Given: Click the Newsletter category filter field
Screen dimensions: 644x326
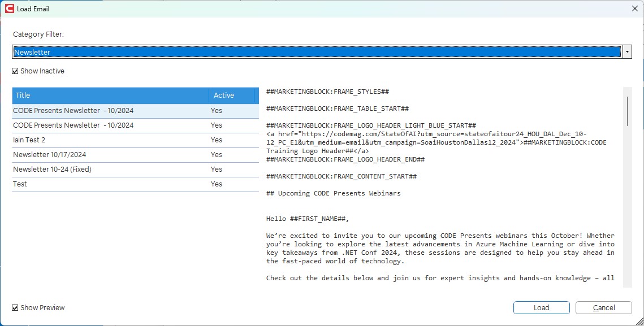Looking at the screenshot, I should coord(317,52).
